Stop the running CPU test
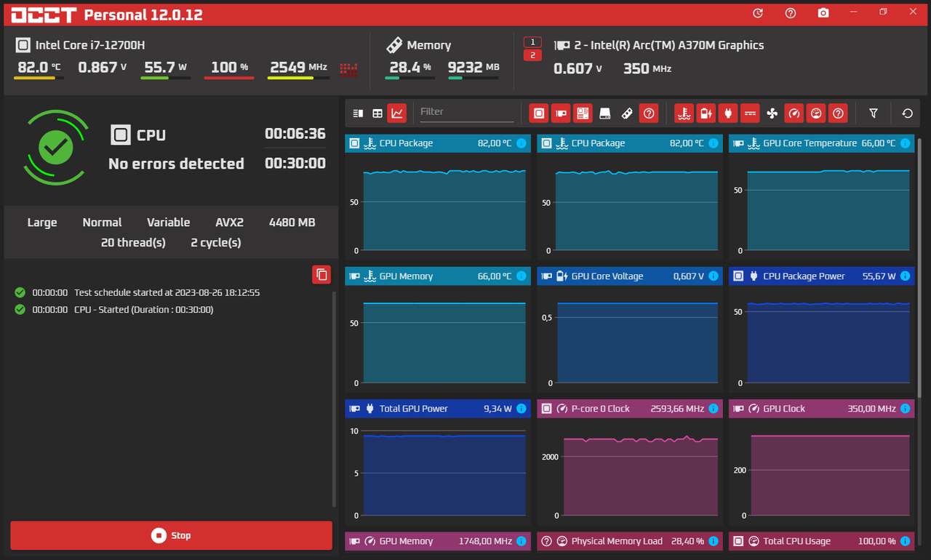 [172, 535]
